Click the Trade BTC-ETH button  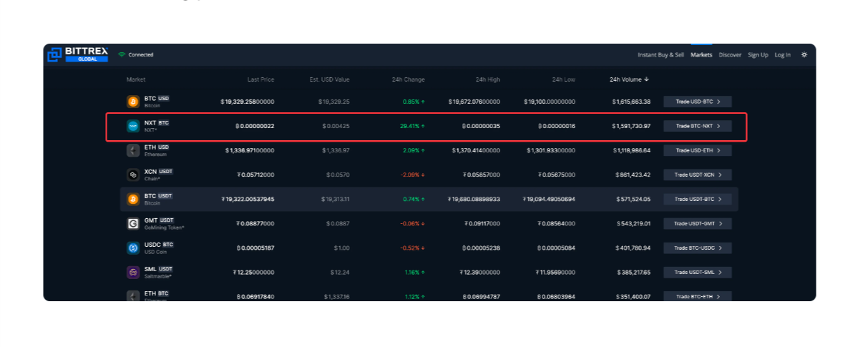click(698, 296)
